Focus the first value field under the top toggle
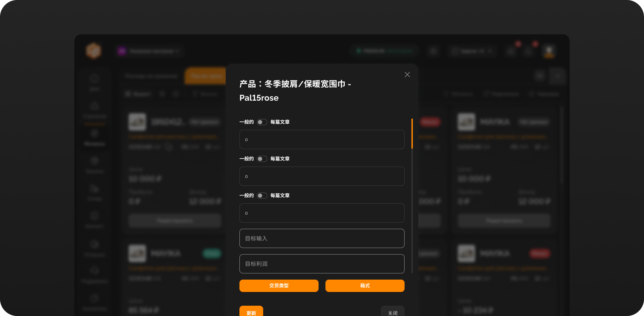This screenshot has width=644, height=316. (x=322, y=139)
